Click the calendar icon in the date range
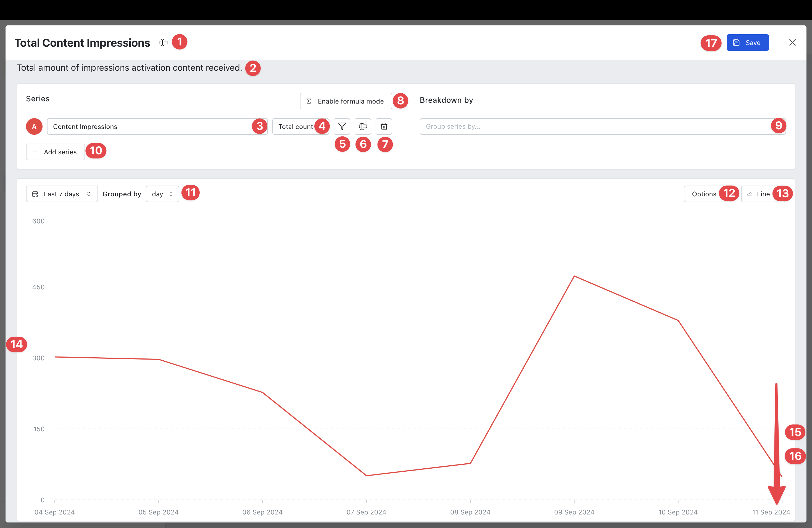Viewport: 812px width, 528px height. coord(35,194)
